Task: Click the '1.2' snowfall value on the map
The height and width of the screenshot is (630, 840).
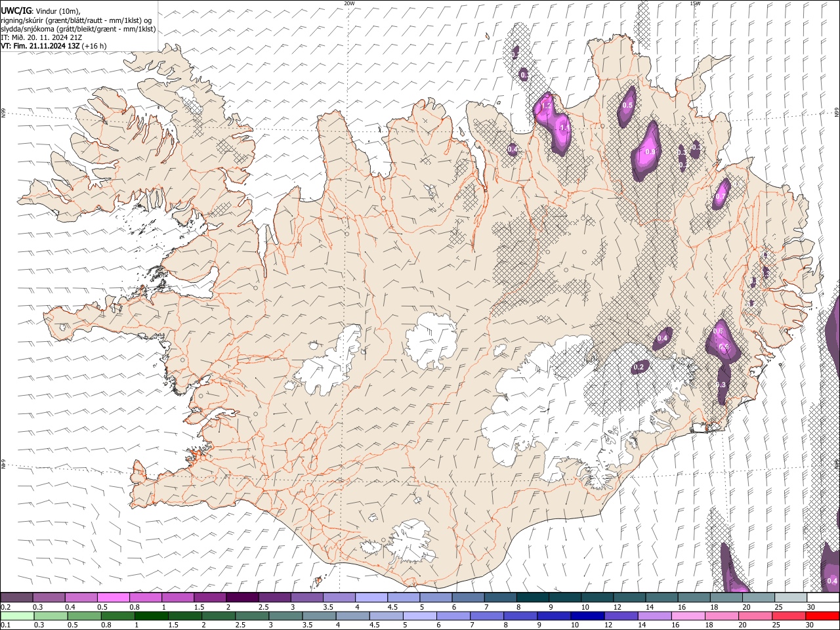Action: coord(546,106)
